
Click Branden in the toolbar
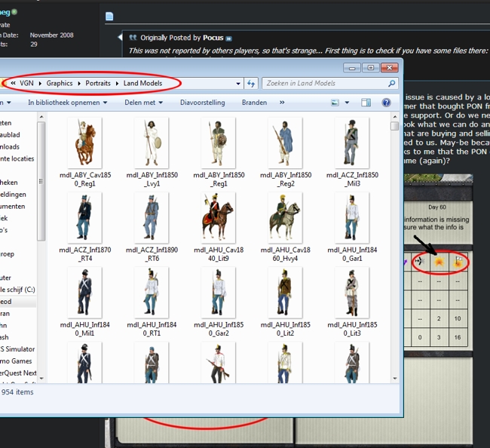[254, 103]
